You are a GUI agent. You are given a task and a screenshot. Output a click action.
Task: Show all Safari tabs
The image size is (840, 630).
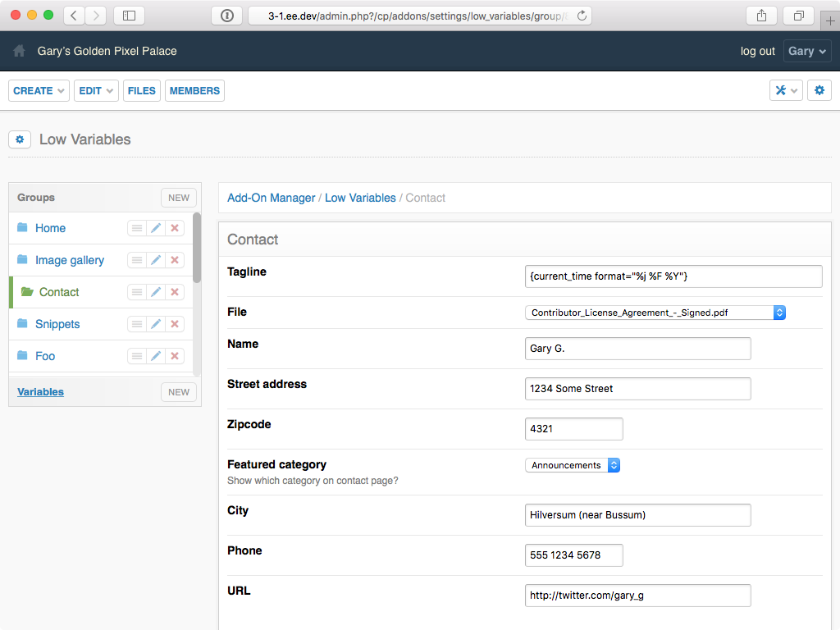click(799, 16)
